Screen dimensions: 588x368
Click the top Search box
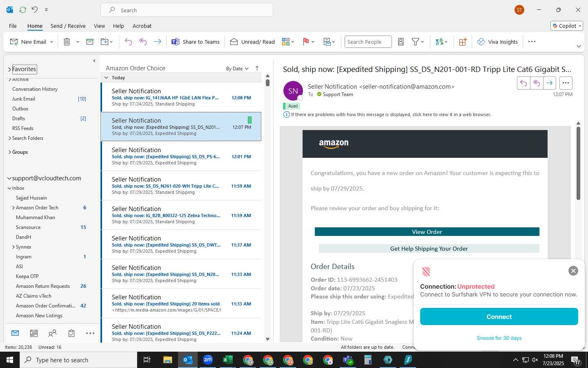point(187,10)
